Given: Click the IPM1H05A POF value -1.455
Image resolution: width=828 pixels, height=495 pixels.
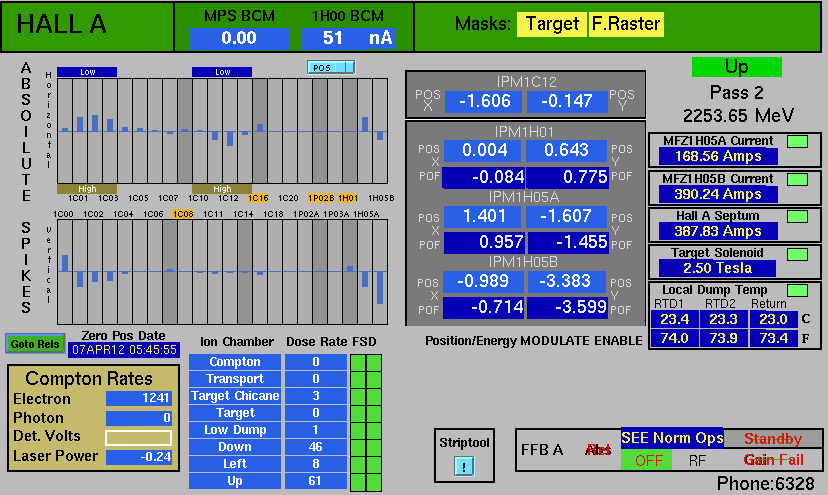Looking at the screenshot, I should tap(568, 242).
